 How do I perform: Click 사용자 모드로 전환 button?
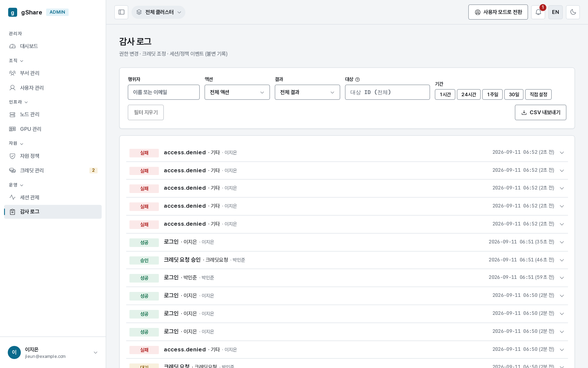[498, 12]
